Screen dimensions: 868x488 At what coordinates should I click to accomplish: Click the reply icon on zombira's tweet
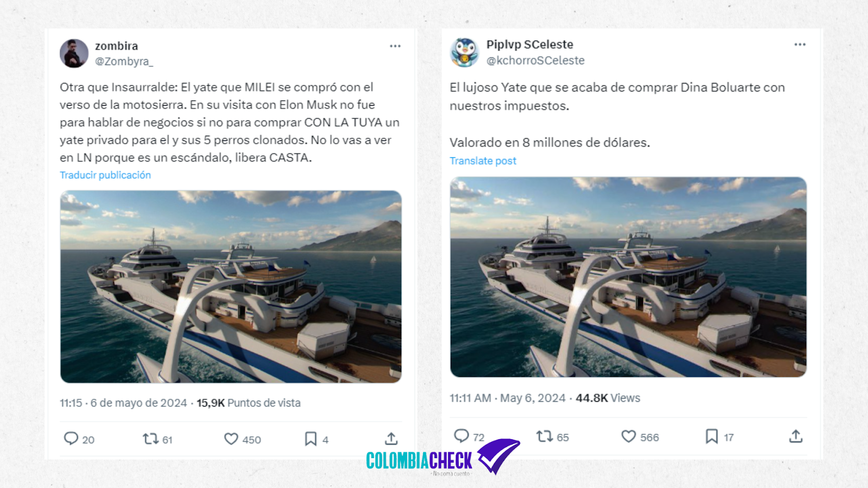pyautogui.click(x=71, y=438)
